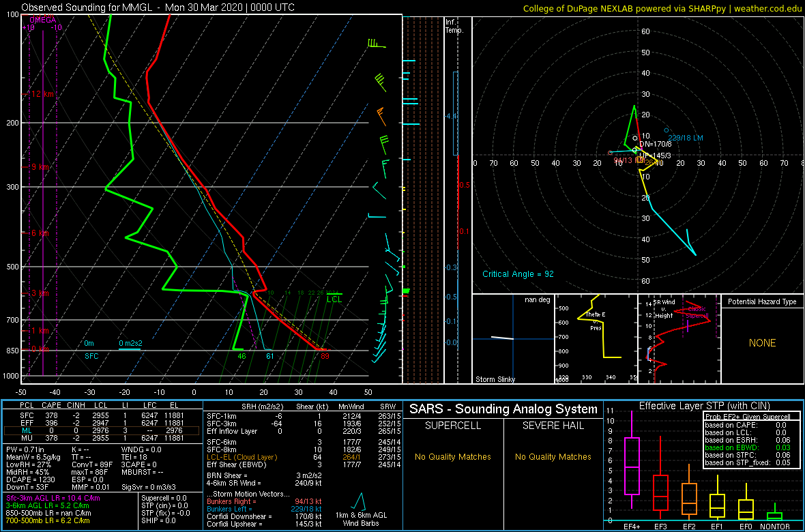Click the OMEGA label on the Skew-T
This screenshot has height=532, width=805.
[42, 20]
